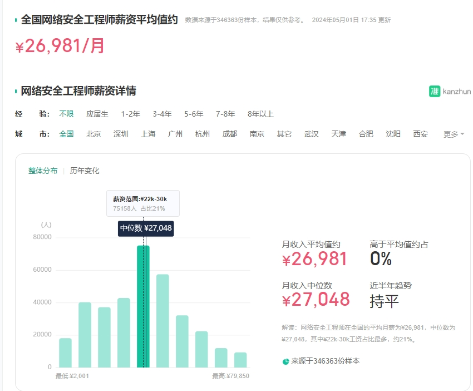Click heading 全国网络安全工程师薪资平均值约
Screen dimensions: 473x391
coord(99,20)
